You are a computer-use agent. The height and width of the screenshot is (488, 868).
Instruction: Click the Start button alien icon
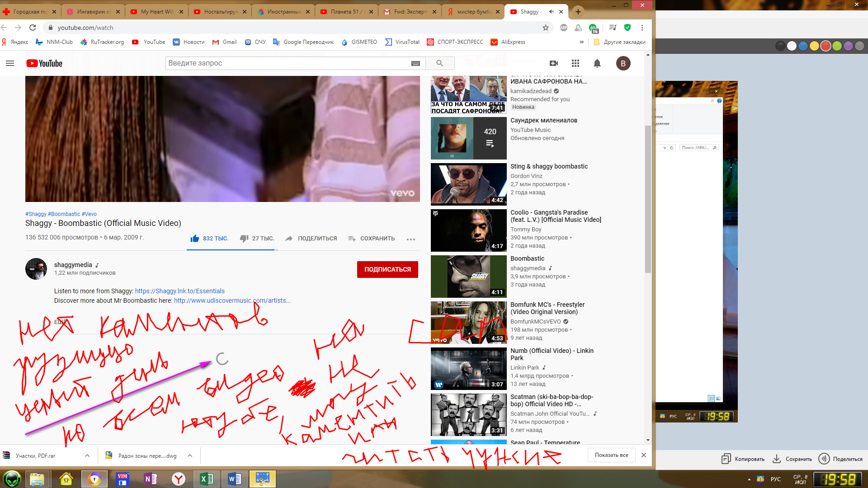pyautogui.click(x=12, y=479)
